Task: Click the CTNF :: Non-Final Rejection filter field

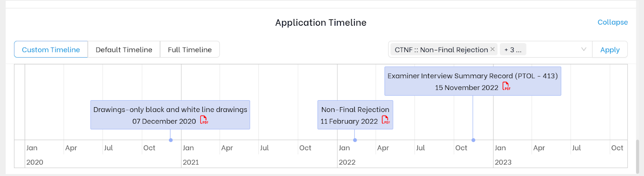Action: click(490, 50)
